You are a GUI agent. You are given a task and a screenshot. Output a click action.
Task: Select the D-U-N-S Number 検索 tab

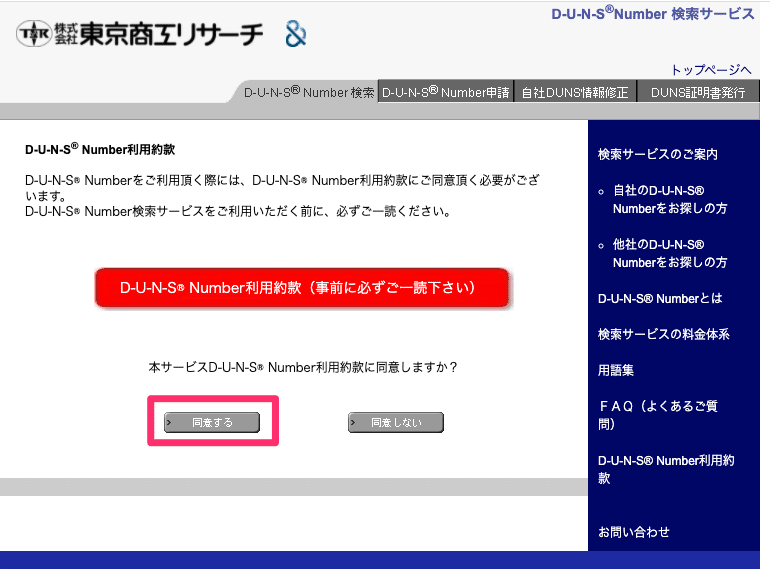[x=309, y=92]
